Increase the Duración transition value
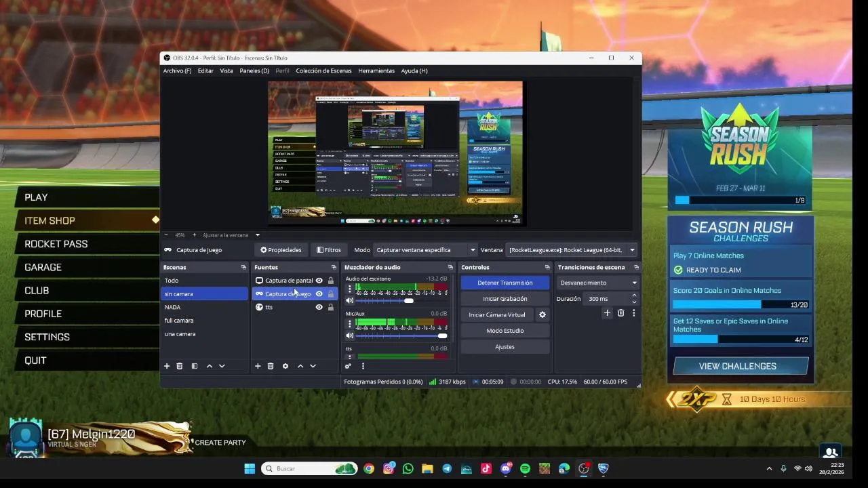Screen dimensions: 868x488 634,296
